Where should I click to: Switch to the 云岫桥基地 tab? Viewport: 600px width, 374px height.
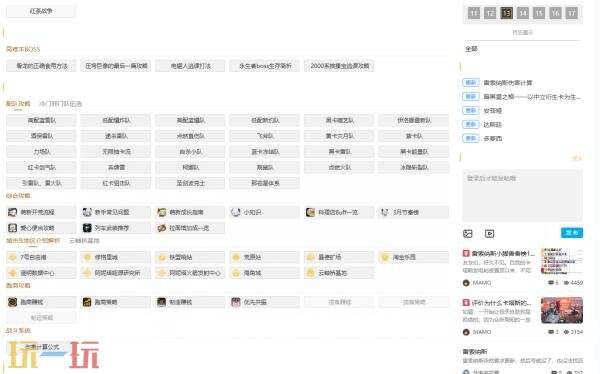tap(84, 241)
